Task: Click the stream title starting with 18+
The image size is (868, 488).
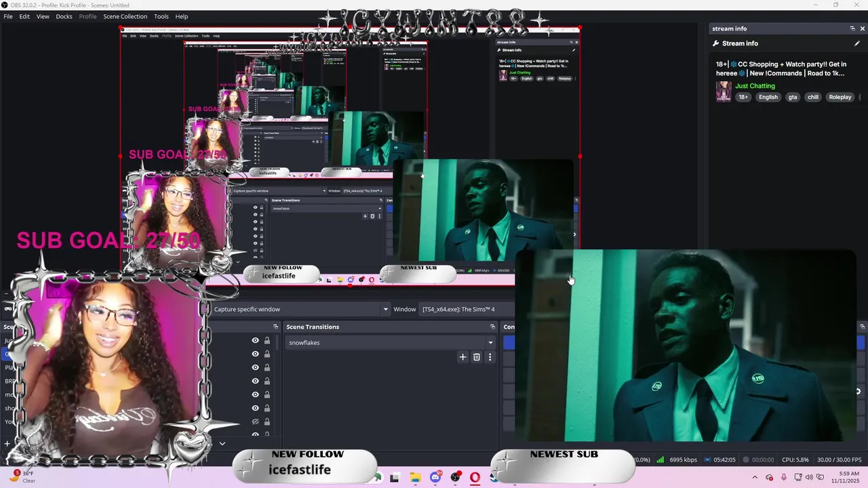Action: (781, 68)
